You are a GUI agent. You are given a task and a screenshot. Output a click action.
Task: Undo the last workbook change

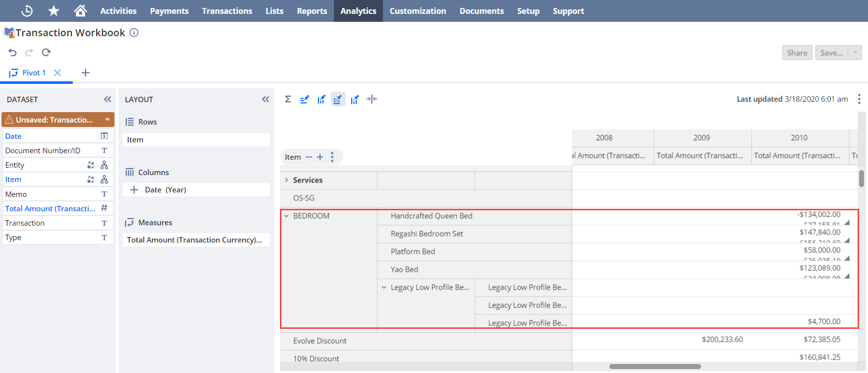coord(13,53)
